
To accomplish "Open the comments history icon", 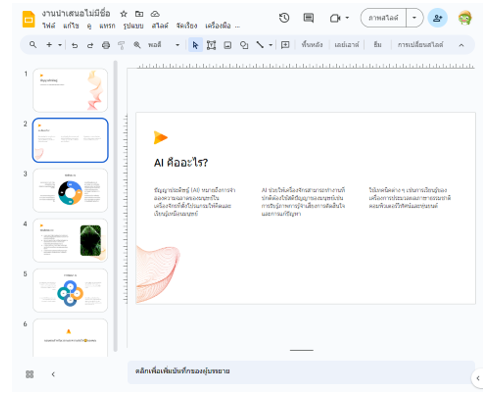I will point(309,18).
